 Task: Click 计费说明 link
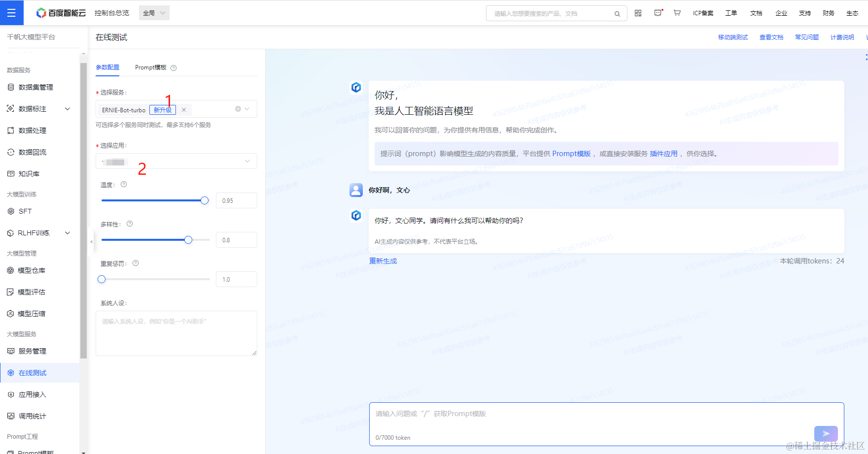coord(842,37)
